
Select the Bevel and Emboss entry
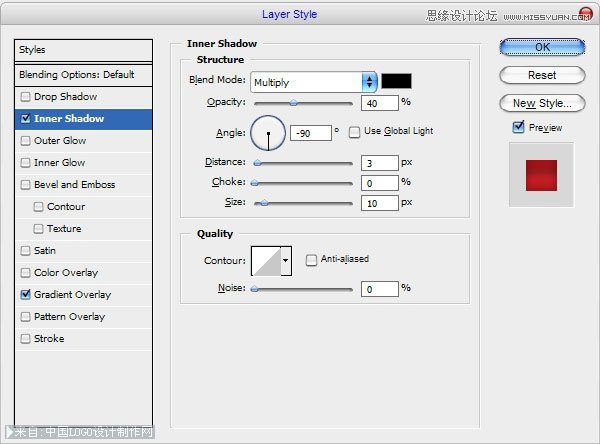click(74, 185)
